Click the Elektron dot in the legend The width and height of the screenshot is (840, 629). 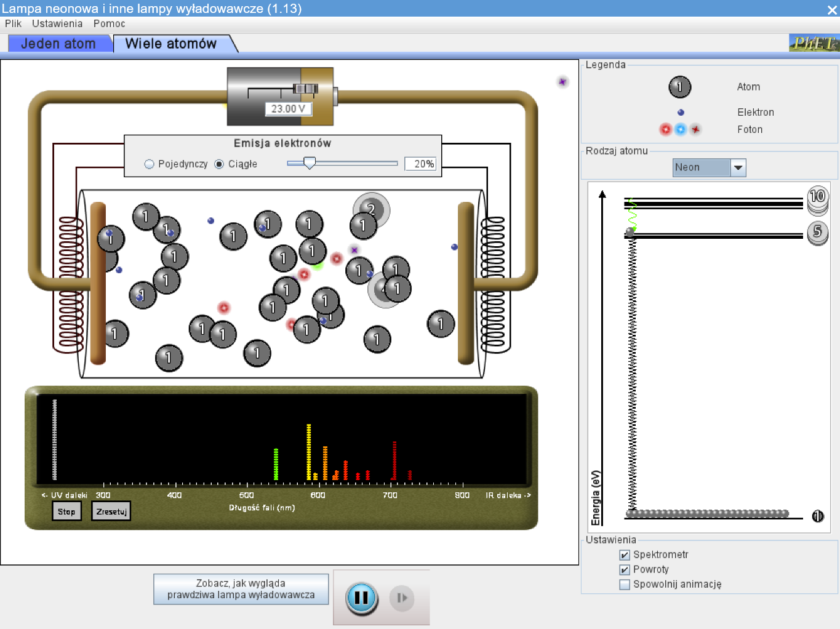[x=681, y=113]
